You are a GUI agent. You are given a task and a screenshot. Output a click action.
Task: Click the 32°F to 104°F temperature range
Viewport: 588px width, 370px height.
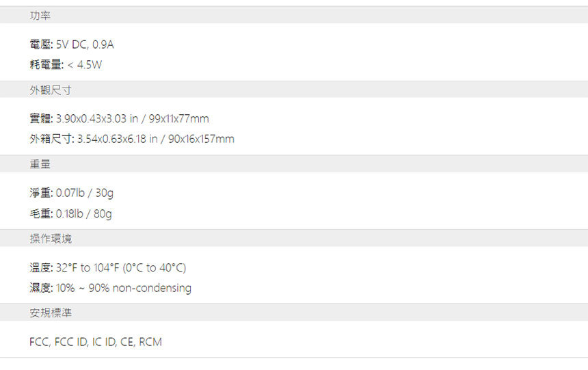(88, 267)
